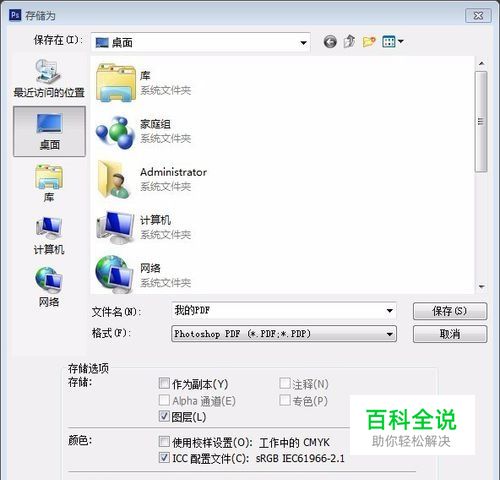
Task: Click the 家庭组 name text
Action: point(155,124)
